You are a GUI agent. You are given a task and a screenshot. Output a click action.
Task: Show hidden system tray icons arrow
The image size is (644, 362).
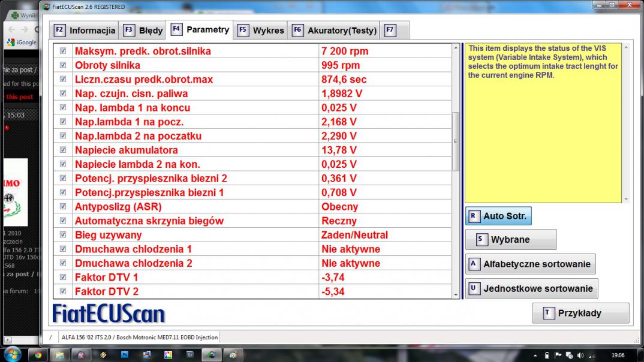[534, 355]
